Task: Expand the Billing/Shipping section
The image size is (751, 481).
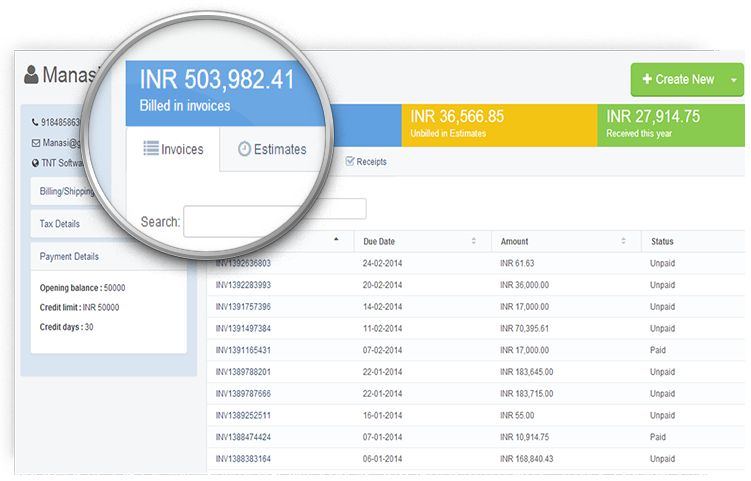Action: click(66, 191)
